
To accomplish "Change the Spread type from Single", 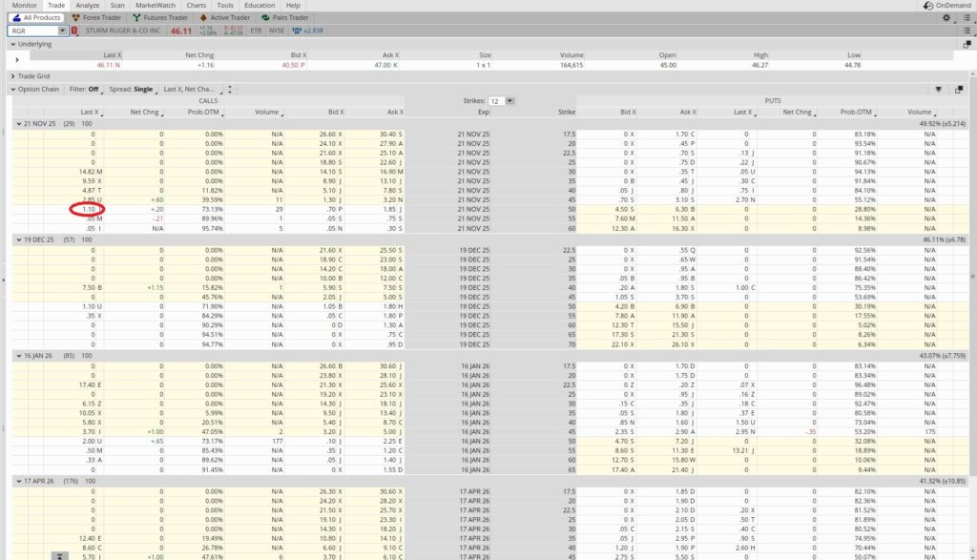I will point(133,89).
